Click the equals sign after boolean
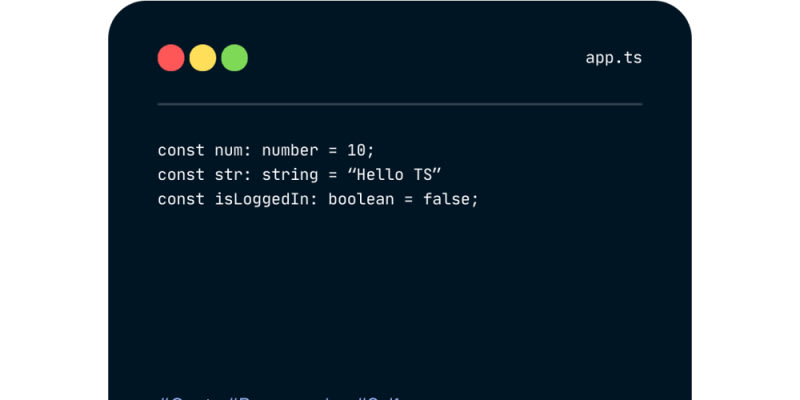The image size is (800, 400). click(409, 200)
